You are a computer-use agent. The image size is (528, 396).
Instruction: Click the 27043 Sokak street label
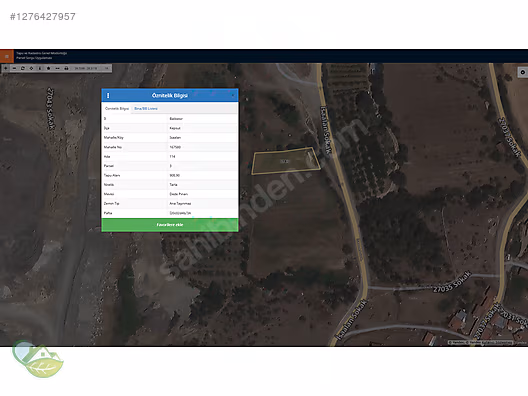[x=51, y=109]
